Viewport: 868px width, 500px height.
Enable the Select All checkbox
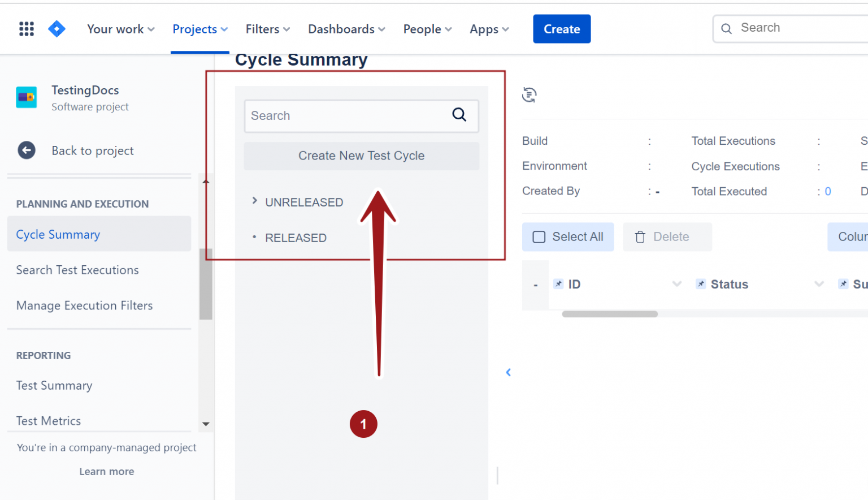tap(539, 237)
